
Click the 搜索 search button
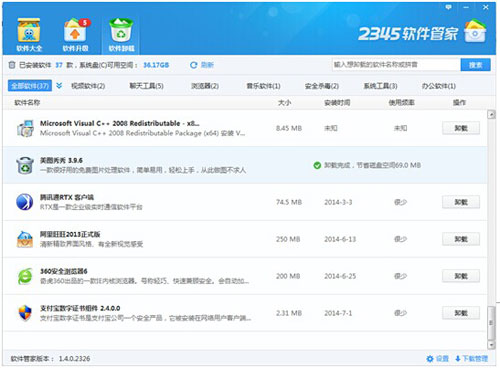click(x=476, y=65)
